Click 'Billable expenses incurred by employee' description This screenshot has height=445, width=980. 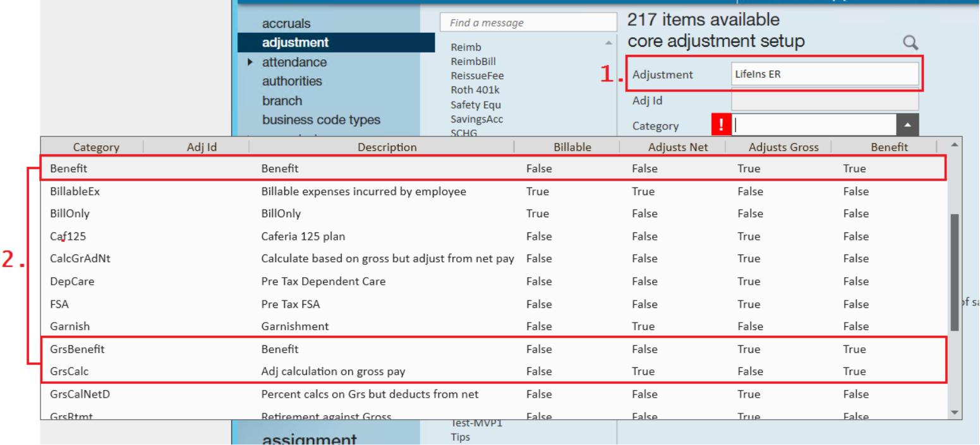tap(363, 191)
